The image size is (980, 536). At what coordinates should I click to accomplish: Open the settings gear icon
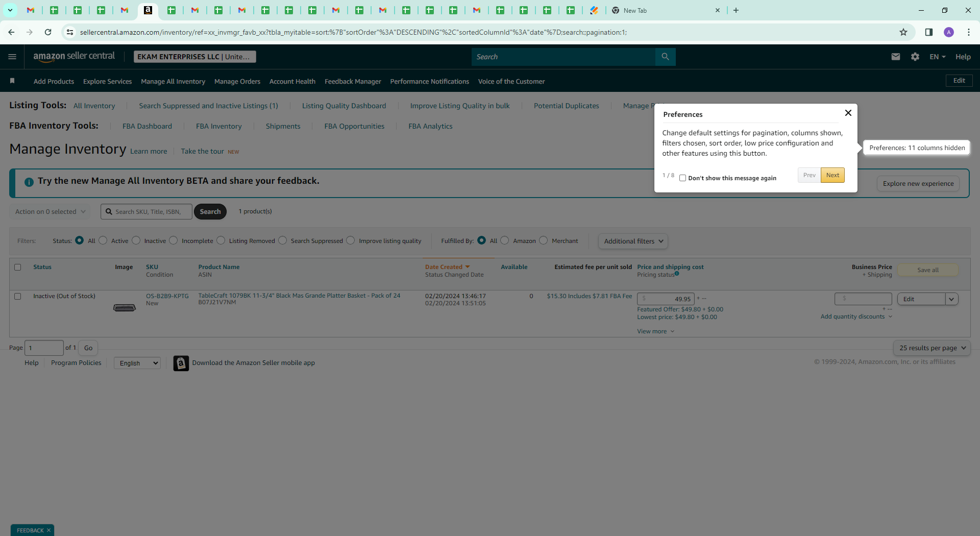point(915,57)
